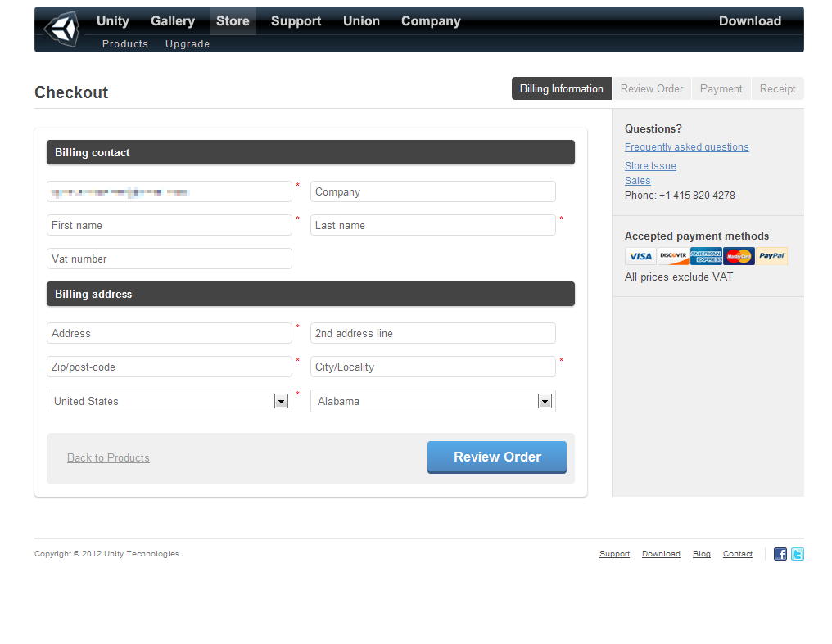
Task: Open the Frequently asked questions link
Action: tap(686, 147)
